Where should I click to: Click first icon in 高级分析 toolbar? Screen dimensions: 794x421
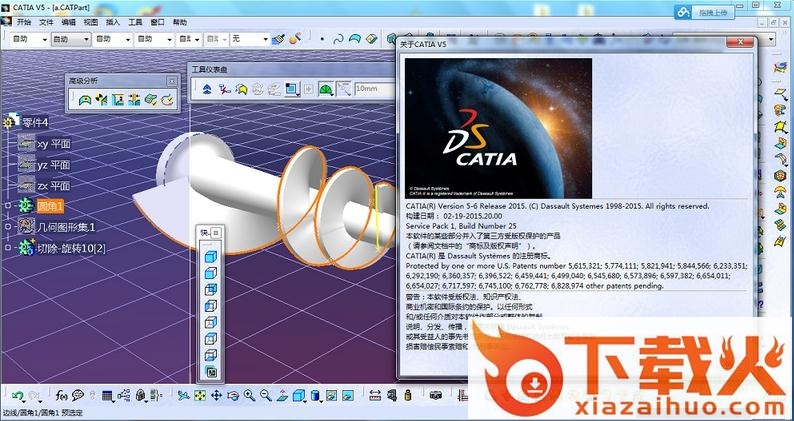click(85, 100)
